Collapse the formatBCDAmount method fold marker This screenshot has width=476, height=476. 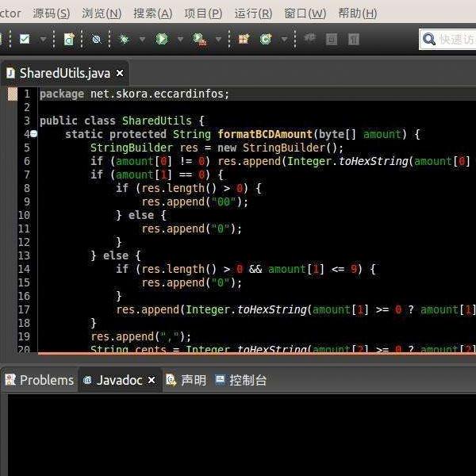[33, 133]
